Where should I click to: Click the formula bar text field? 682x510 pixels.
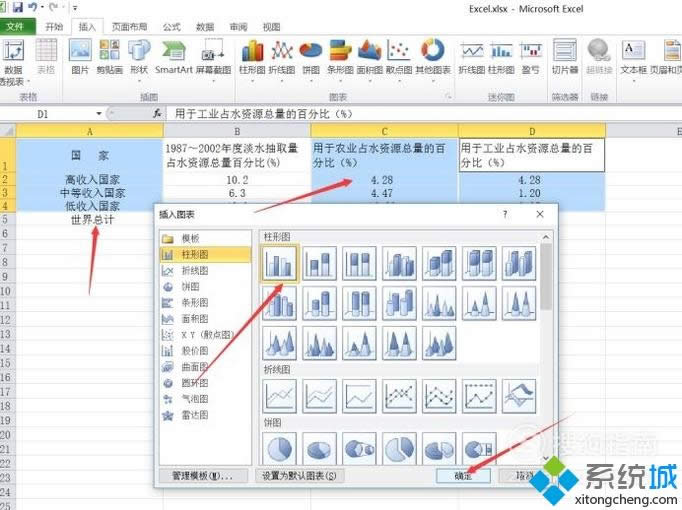tap(425, 114)
